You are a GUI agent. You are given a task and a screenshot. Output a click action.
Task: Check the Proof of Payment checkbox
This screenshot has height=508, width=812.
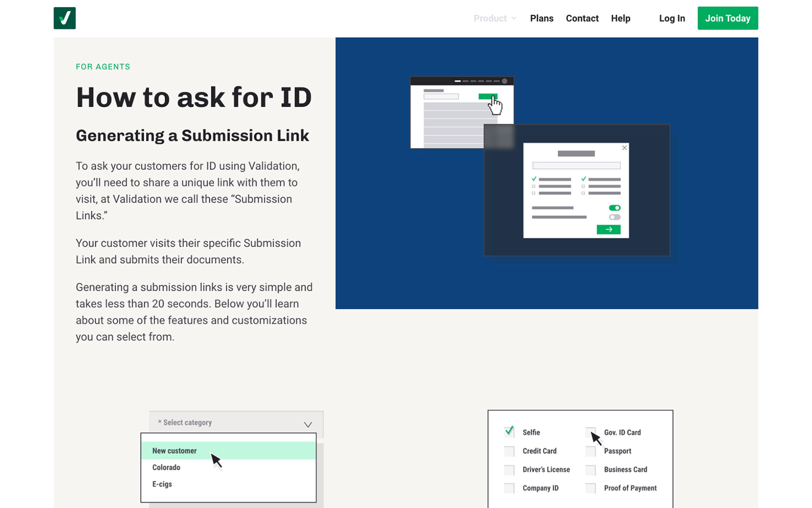[x=590, y=488]
